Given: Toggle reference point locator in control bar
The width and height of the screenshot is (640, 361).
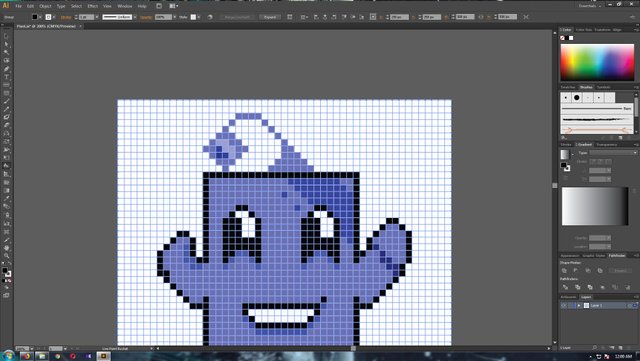Looking at the screenshot, I should point(373,17).
